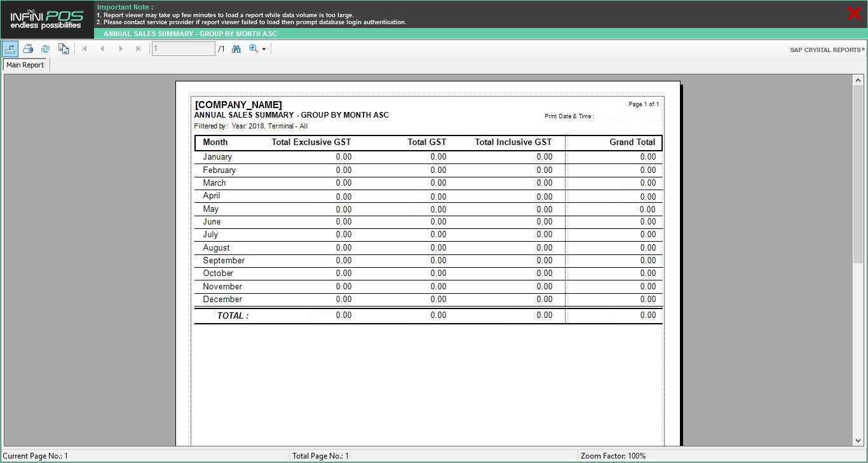Open Find Text binoculars icon

[236, 49]
